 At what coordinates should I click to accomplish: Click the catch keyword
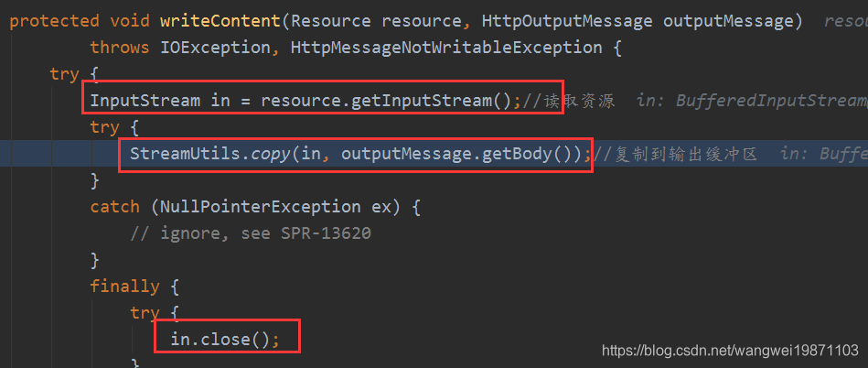coord(115,207)
